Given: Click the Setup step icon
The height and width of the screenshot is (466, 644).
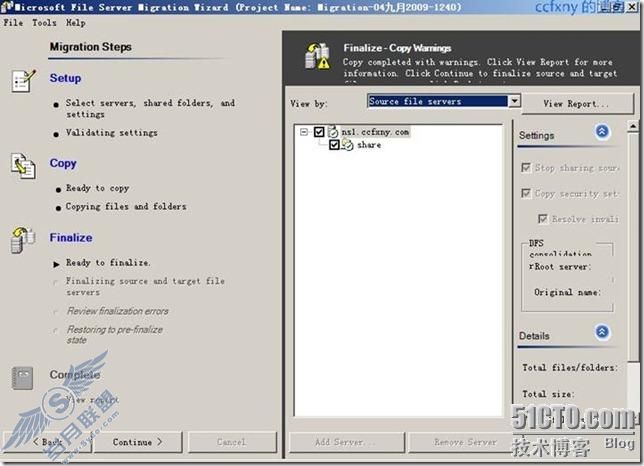Looking at the screenshot, I should coord(23,80).
